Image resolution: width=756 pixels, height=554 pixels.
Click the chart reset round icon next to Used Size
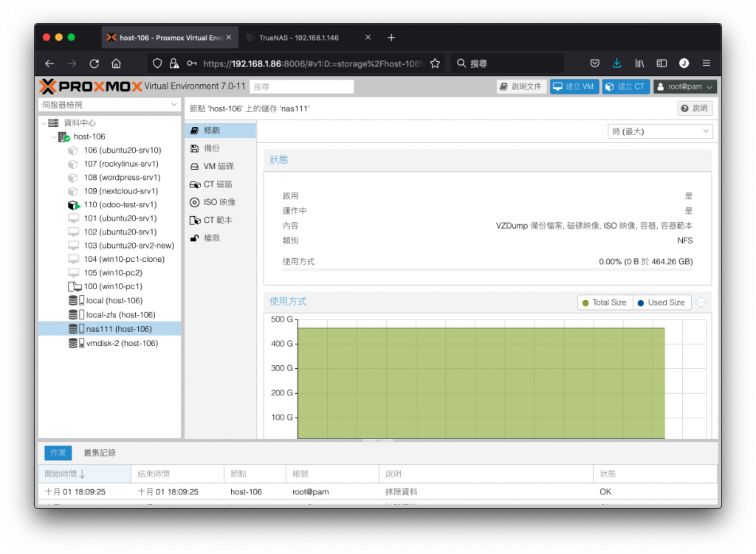pyautogui.click(x=701, y=302)
